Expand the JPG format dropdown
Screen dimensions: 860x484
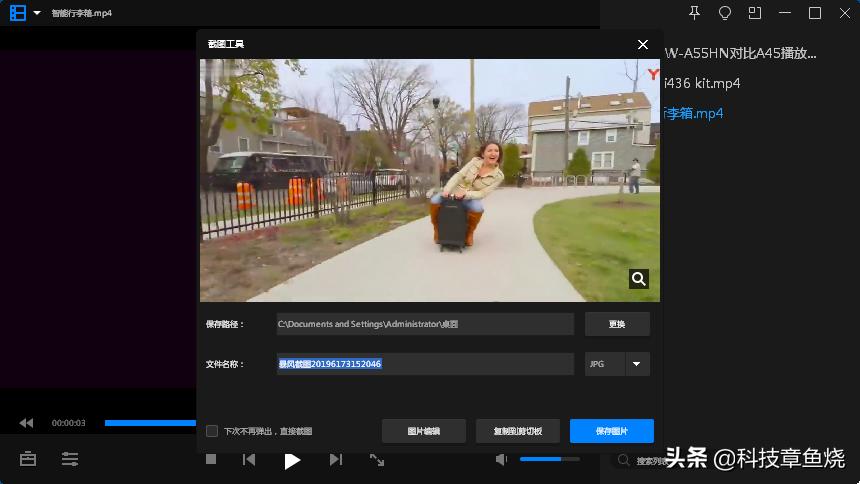pyautogui.click(x=636, y=364)
